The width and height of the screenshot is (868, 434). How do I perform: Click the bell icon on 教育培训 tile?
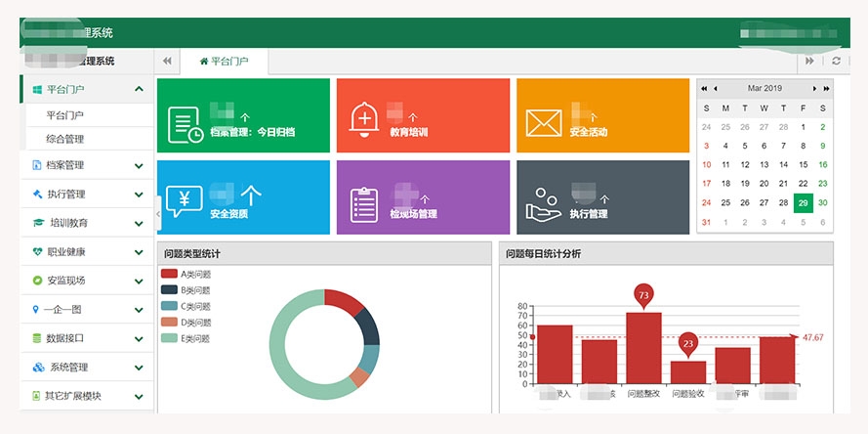click(364, 119)
